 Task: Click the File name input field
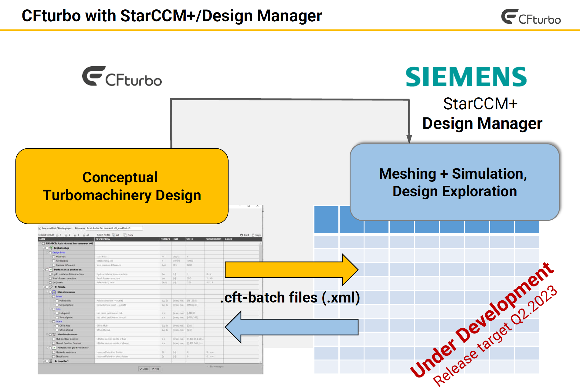(114, 228)
